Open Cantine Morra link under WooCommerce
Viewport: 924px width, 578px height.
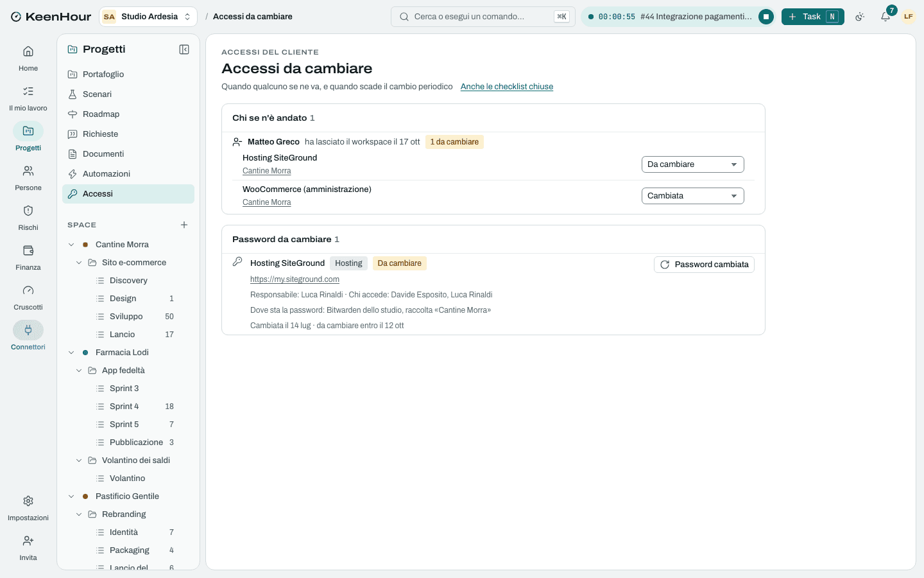pos(267,202)
